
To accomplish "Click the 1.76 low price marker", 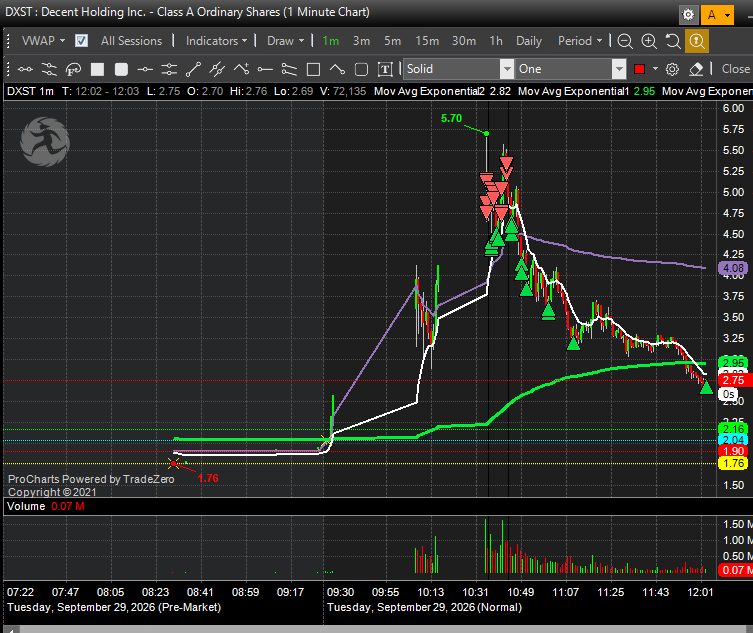I will [x=207, y=478].
